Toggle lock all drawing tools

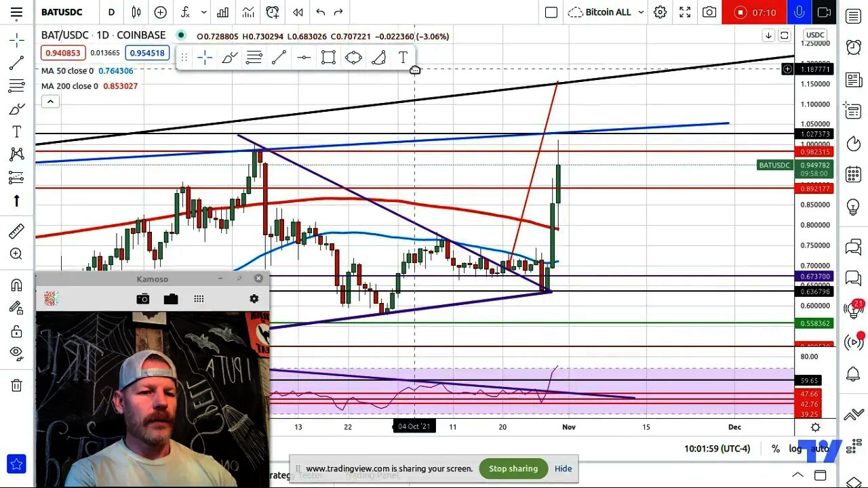pos(17,331)
